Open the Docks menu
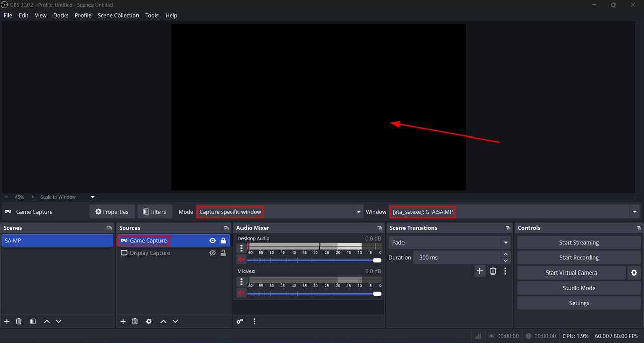This screenshot has height=343, width=644. tap(61, 15)
